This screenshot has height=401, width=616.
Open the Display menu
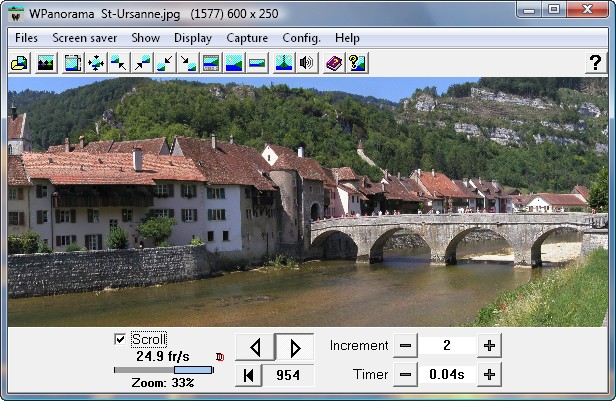click(193, 38)
